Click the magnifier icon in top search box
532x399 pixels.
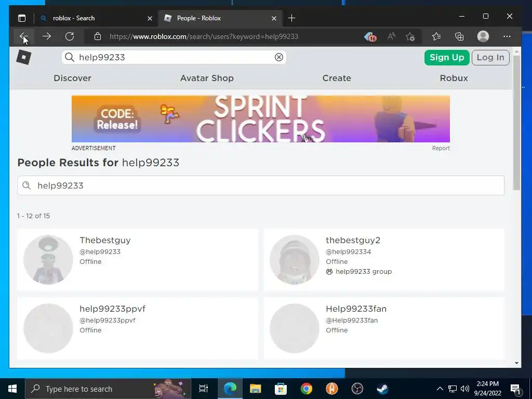pos(70,57)
